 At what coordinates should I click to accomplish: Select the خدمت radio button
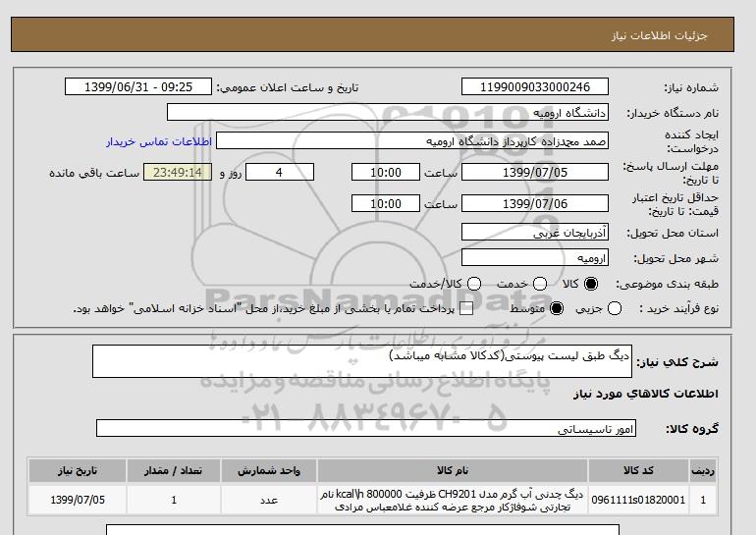pos(540,284)
